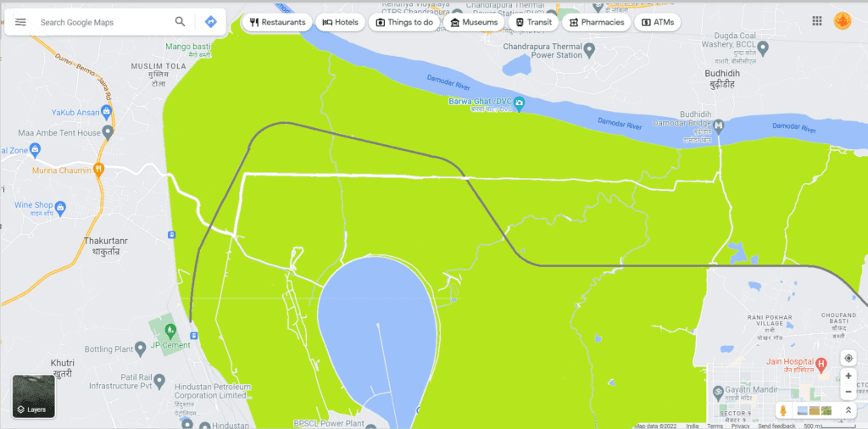Show imagery thumbnails next to pegman
Screen dimensions: 868x429
[x=815, y=410]
